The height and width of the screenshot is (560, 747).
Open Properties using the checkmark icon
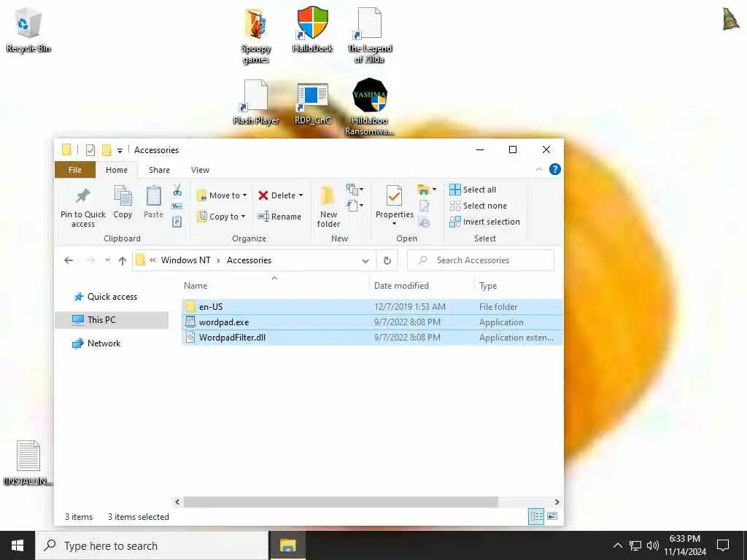pos(394,195)
